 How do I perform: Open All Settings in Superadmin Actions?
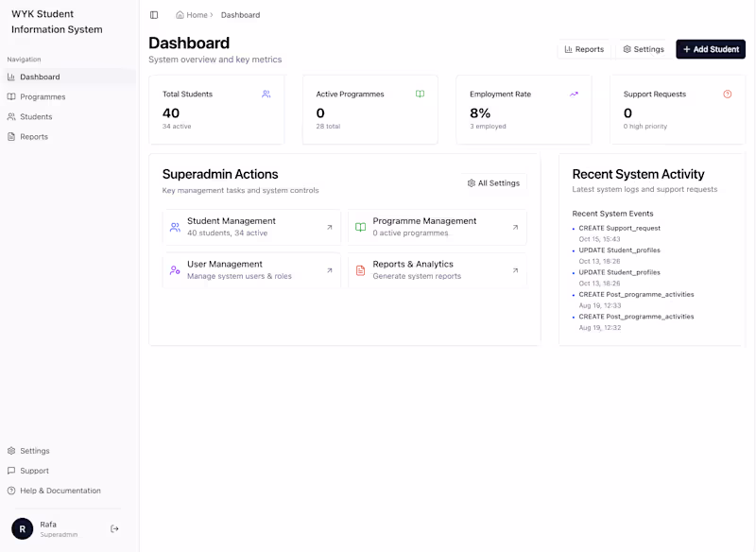tap(494, 183)
